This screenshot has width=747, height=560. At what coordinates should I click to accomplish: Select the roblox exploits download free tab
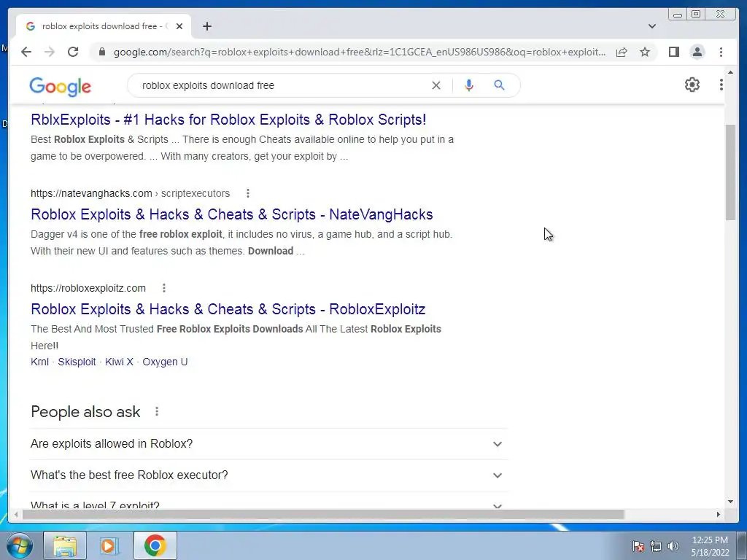(102, 26)
